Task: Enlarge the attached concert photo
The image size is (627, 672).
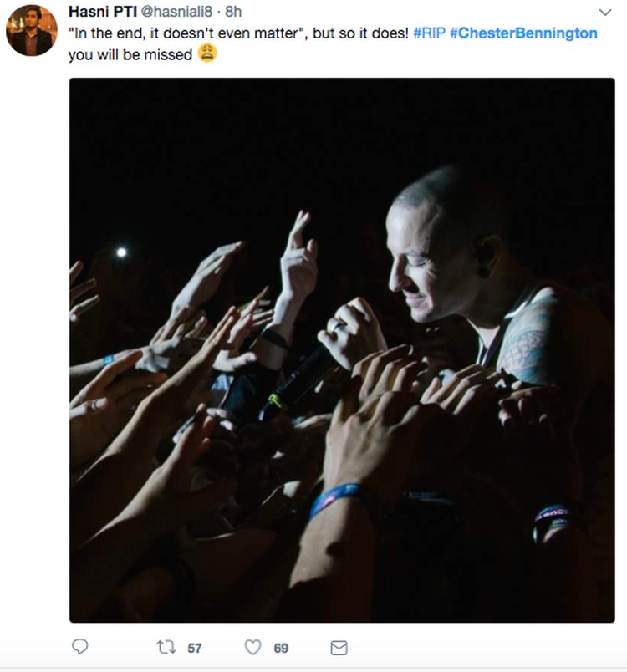Action: [342, 350]
